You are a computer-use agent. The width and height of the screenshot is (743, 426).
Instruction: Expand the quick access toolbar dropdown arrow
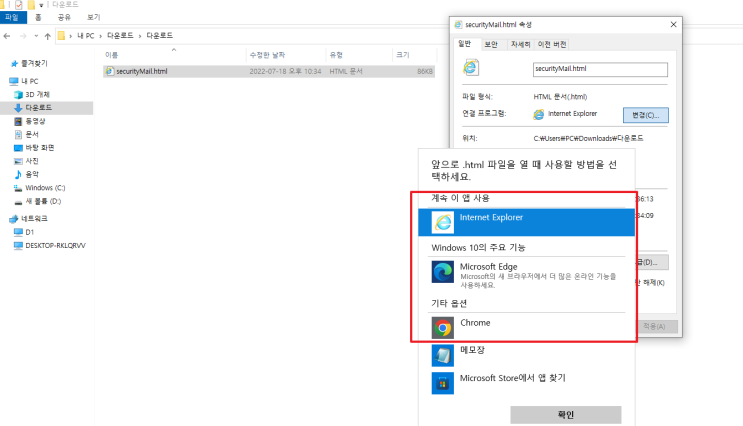[41, 5]
